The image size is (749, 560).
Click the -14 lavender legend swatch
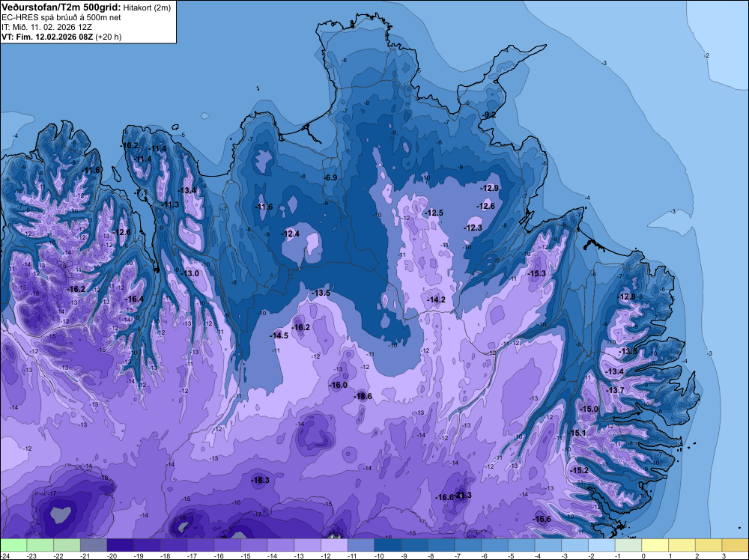coord(281,545)
